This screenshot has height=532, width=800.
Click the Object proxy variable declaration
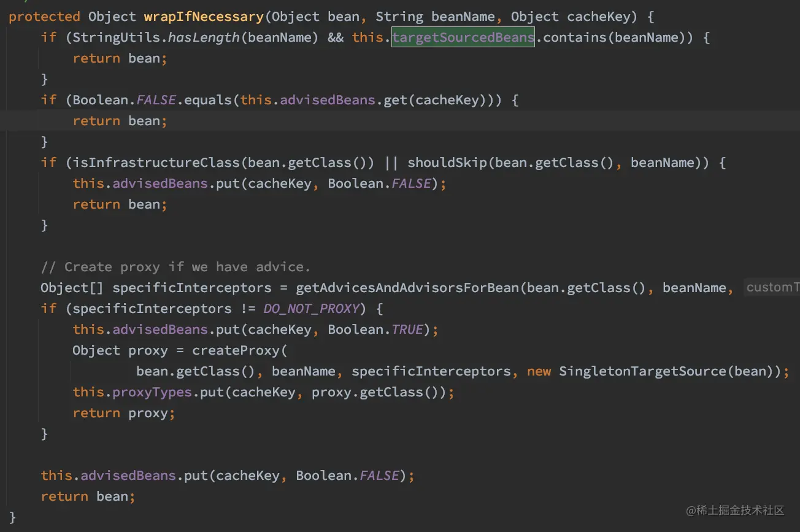(x=120, y=350)
